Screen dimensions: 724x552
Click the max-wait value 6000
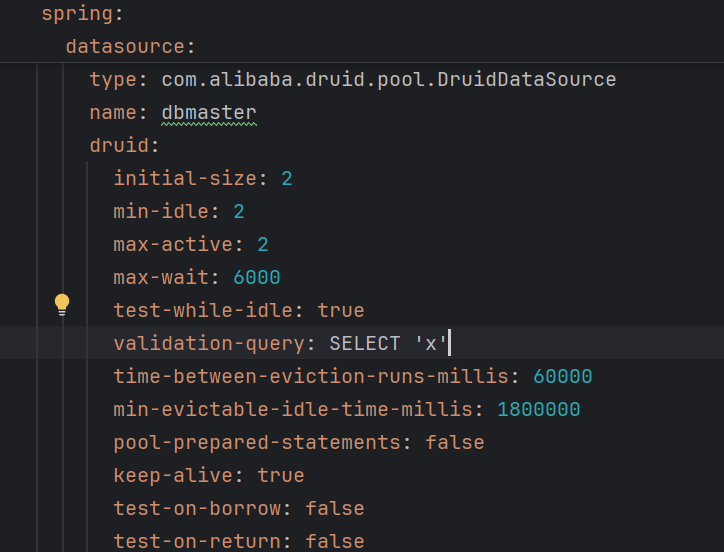257,278
